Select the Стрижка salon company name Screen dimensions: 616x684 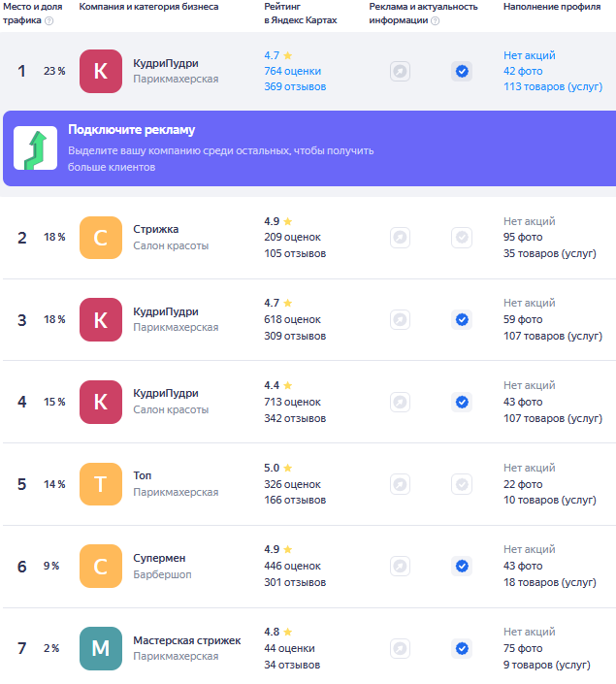point(155,229)
